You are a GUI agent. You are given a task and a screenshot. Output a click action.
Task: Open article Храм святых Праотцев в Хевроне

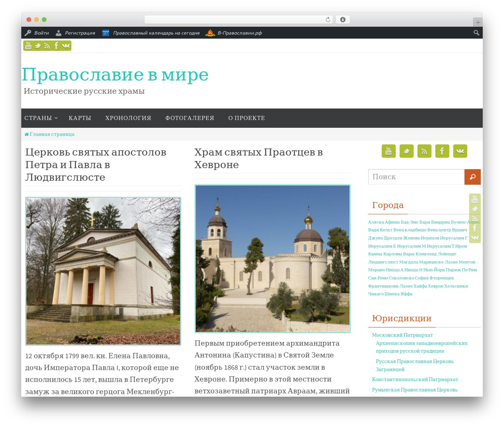pyautogui.click(x=258, y=158)
